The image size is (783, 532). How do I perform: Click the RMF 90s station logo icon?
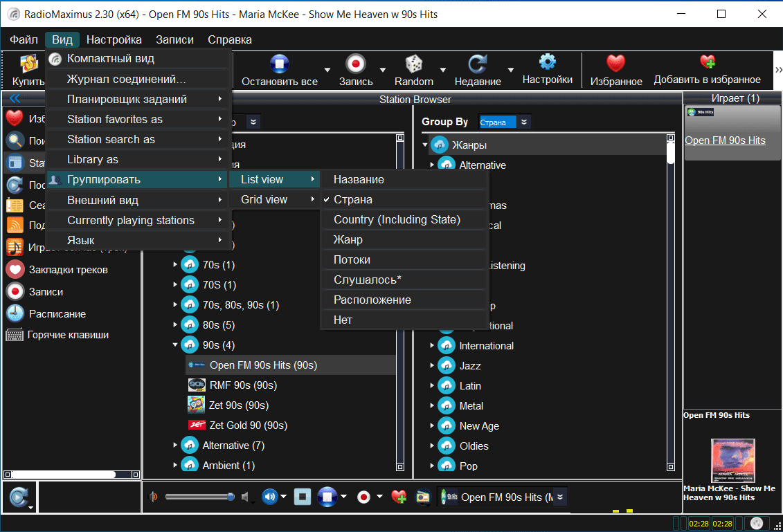pyautogui.click(x=196, y=385)
